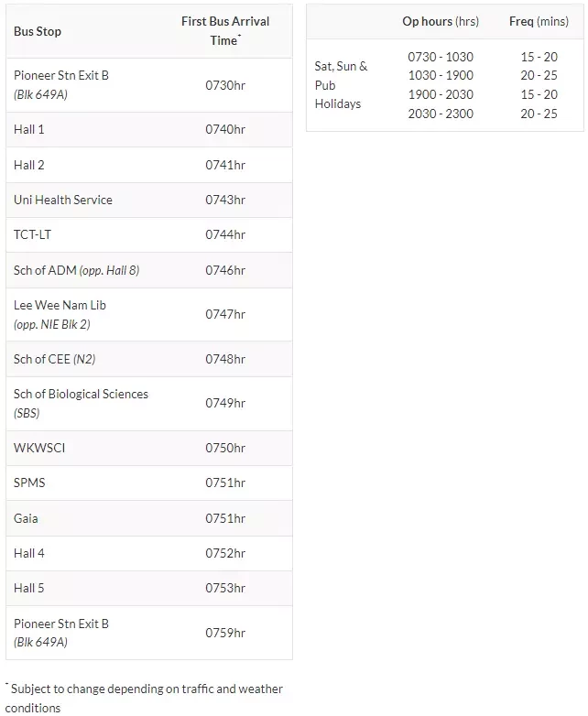Click the Bus Stop column header
588x716 pixels.
click(38, 31)
